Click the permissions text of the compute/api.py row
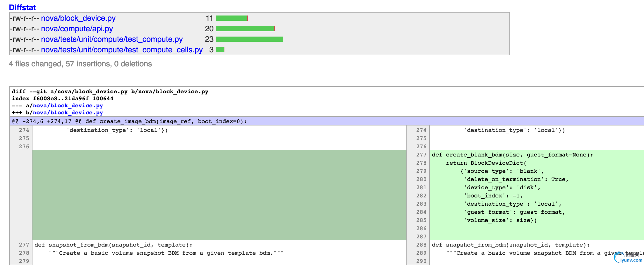The height and width of the screenshot is (265, 644). point(25,29)
